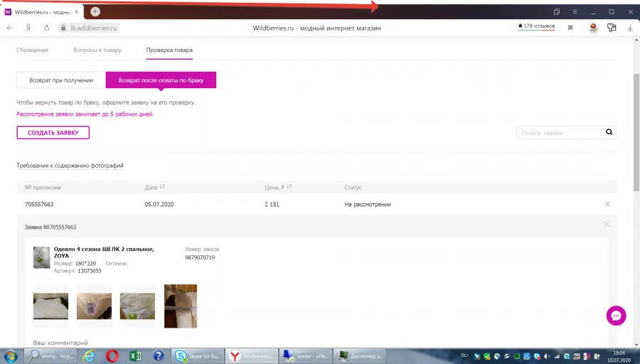Click the browser extension avatar icon
This screenshot has width=640, height=364.
594,28
